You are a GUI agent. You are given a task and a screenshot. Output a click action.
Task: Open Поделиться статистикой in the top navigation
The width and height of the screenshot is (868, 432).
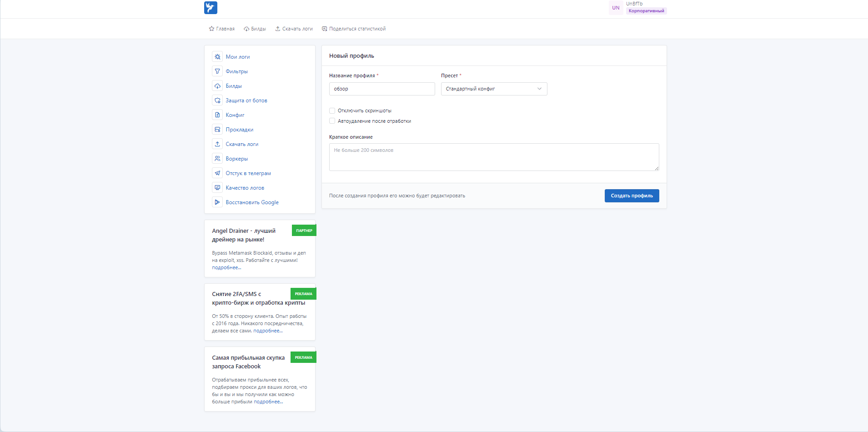click(x=354, y=29)
